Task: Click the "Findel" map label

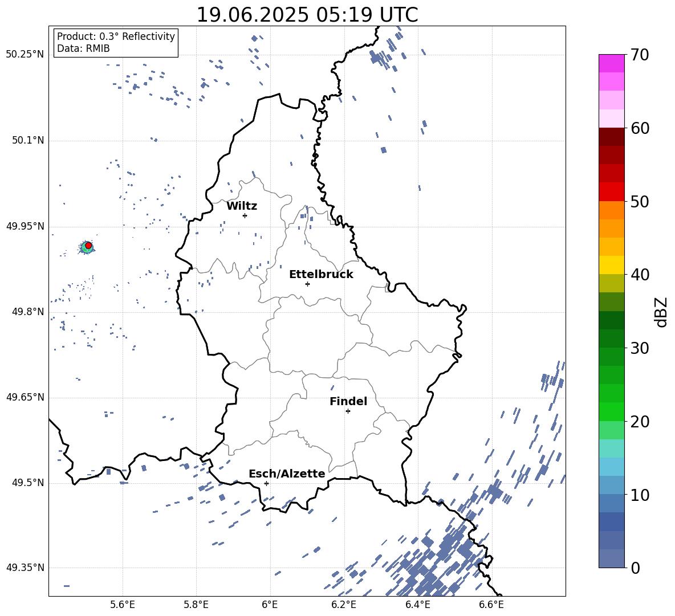Action: coord(348,401)
